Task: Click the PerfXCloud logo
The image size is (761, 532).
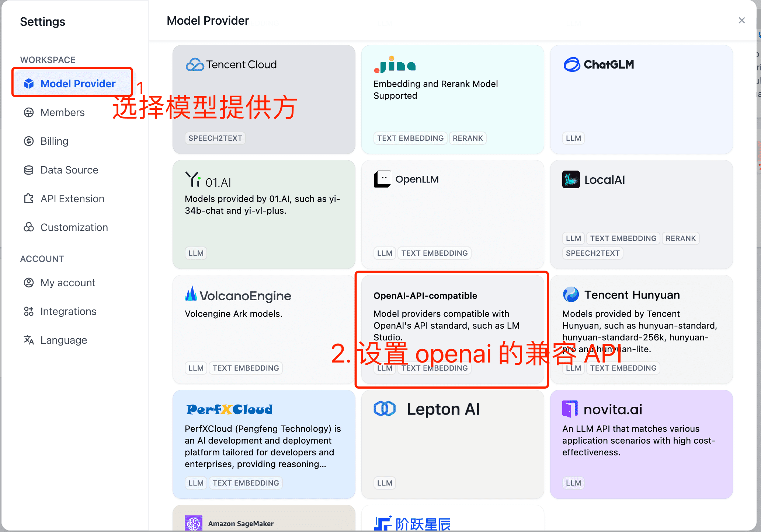Action: click(229, 409)
